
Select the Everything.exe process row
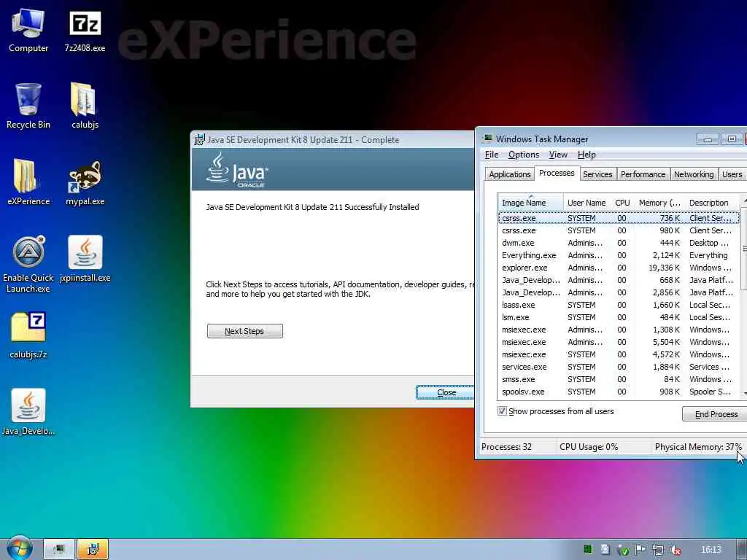[619, 255]
